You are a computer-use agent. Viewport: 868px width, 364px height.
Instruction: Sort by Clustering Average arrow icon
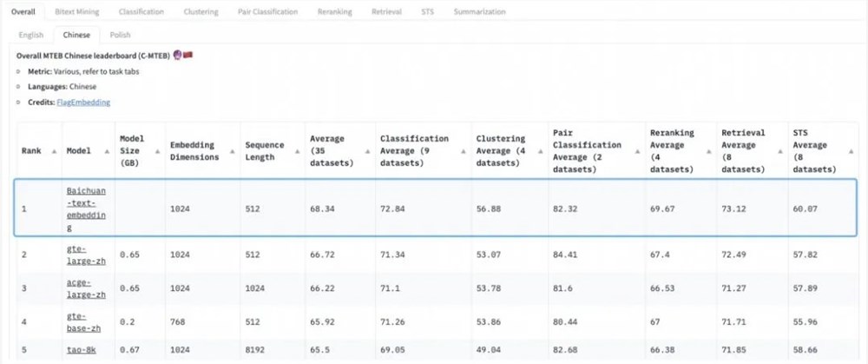coord(540,151)
